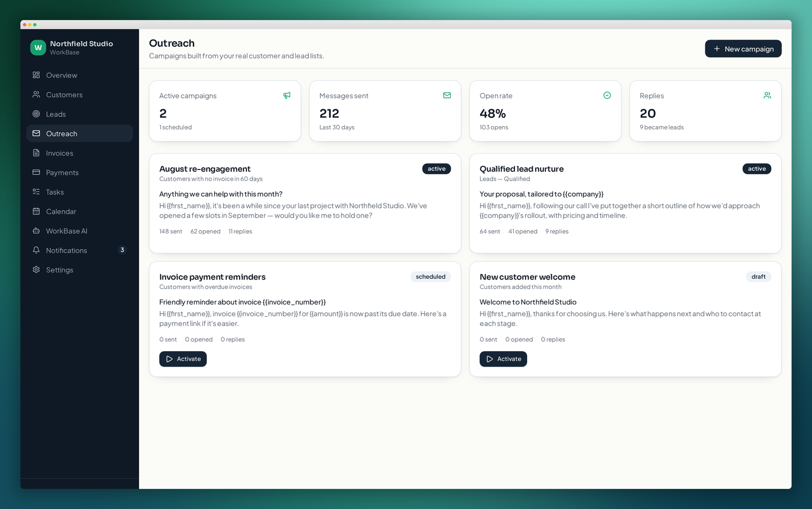
Task: Click the Payments card icon in sidebar
Action: 36,172
